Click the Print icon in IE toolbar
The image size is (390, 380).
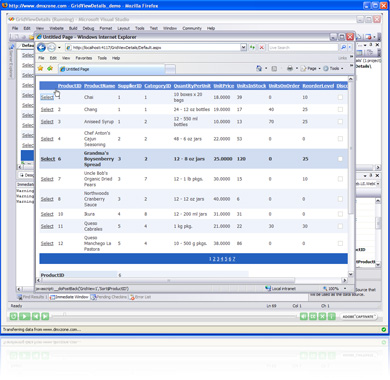point(290,68)
